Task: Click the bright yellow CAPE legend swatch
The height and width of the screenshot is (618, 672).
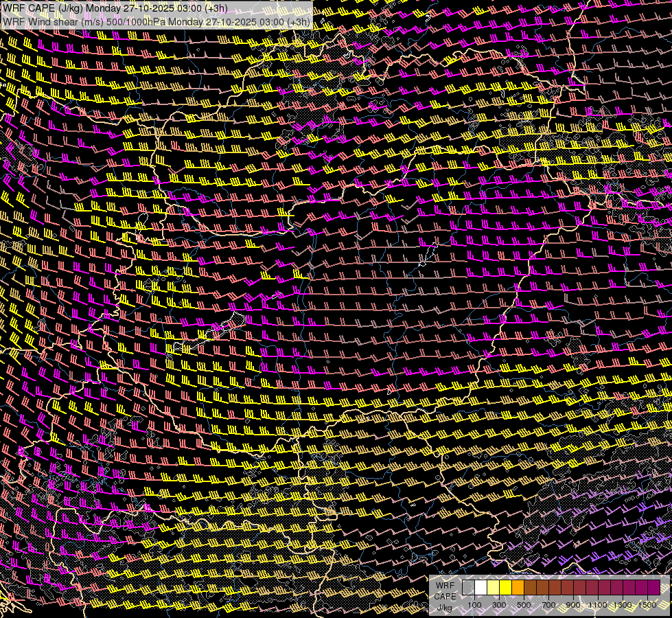Action: (506, 588)
